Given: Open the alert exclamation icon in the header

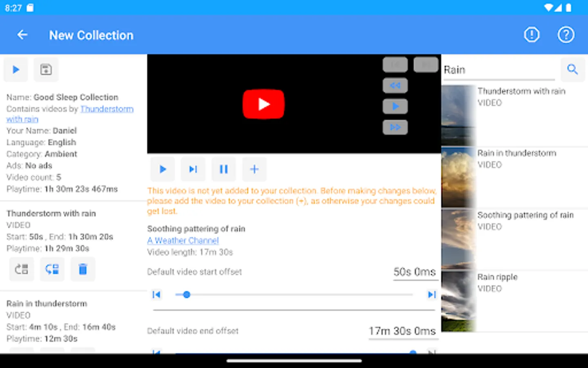Looking at the screenshot, I should click(x=532, y=35).
